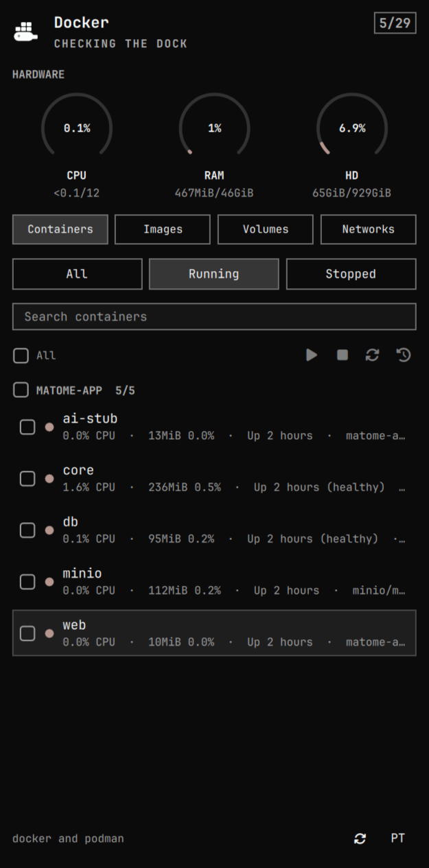Open the ai-stub container name
This screenshot has height=868, width=429.
click(x=90, y=419)
